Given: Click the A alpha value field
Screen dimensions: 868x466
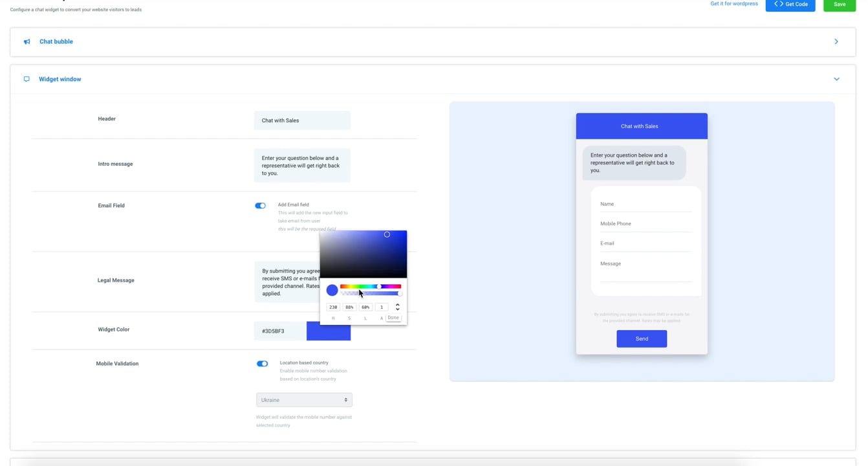Looking at the screenshot, I should click(x=382, y=307).
